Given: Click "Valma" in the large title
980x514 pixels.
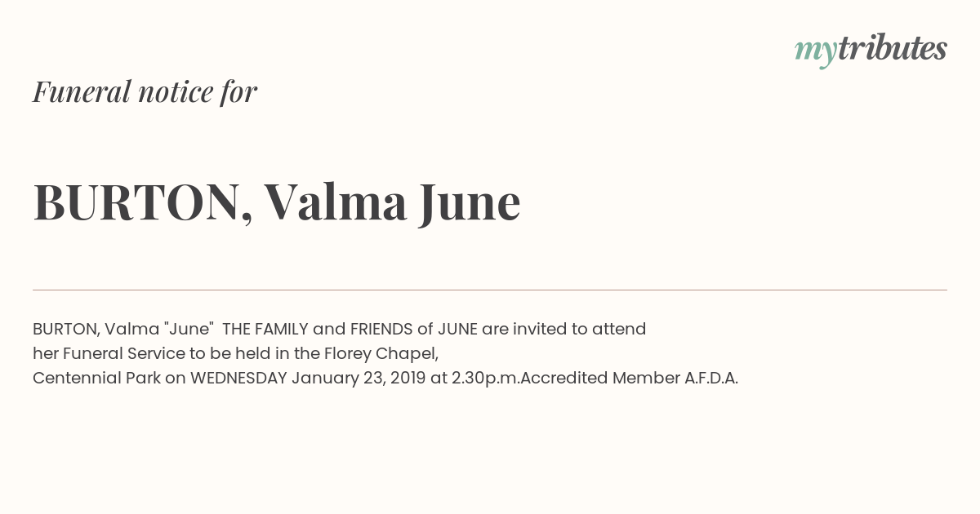Looking at the screenshot, I should [335, 202].
